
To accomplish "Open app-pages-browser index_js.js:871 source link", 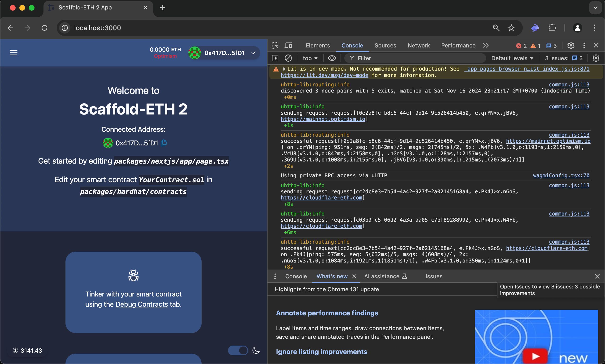I will [527, 69].
